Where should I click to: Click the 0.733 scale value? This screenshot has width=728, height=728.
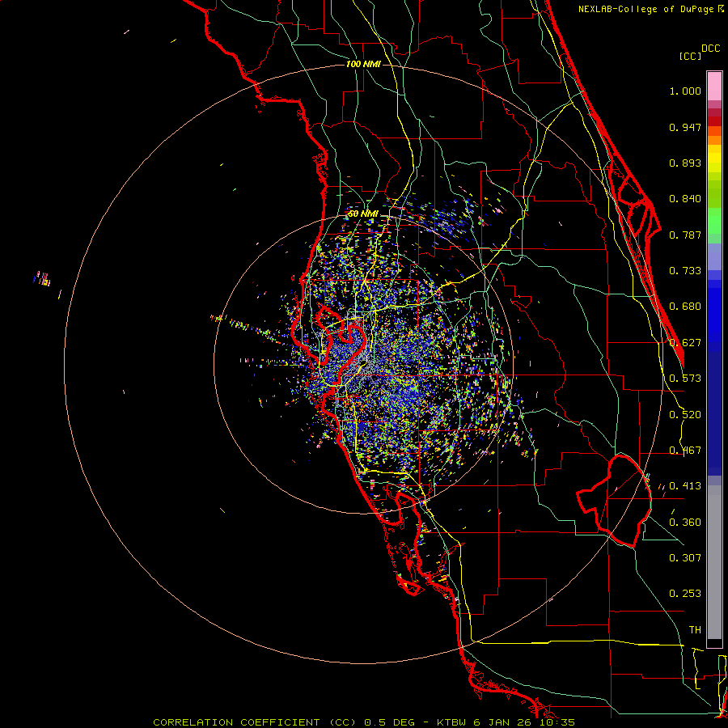pyautogui.click(x=685, y=271)
